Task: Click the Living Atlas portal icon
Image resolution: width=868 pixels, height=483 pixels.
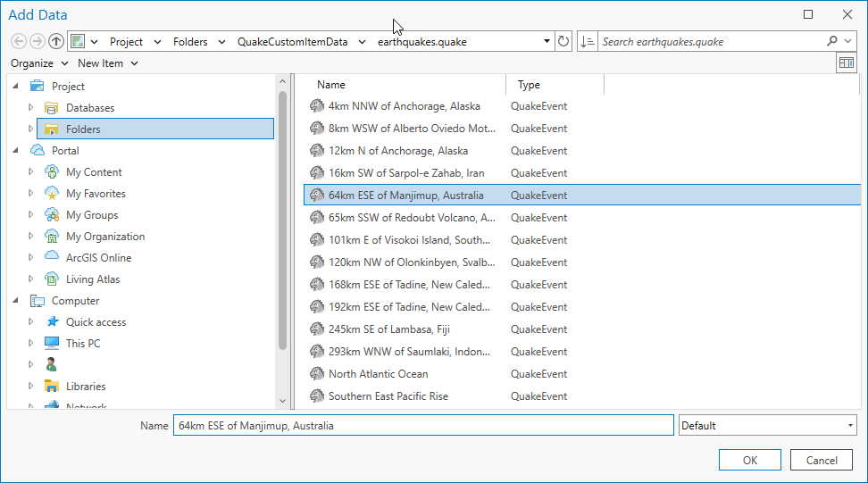Action: tap(52, 279)
